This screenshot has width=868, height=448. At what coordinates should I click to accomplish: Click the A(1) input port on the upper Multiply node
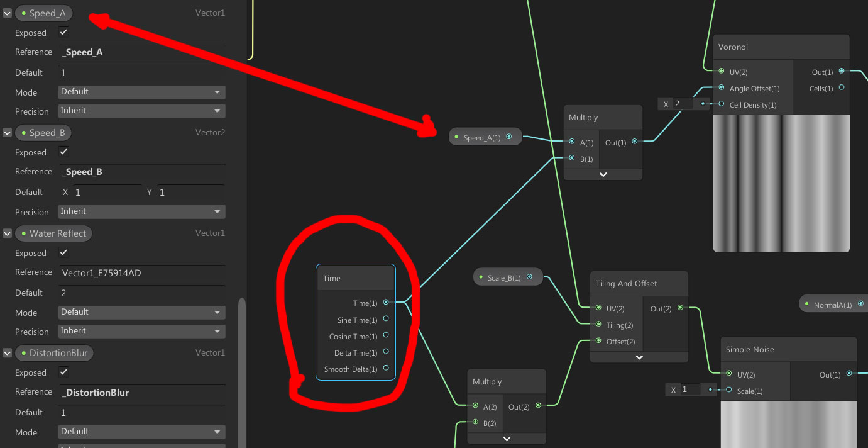click(571, 142)
